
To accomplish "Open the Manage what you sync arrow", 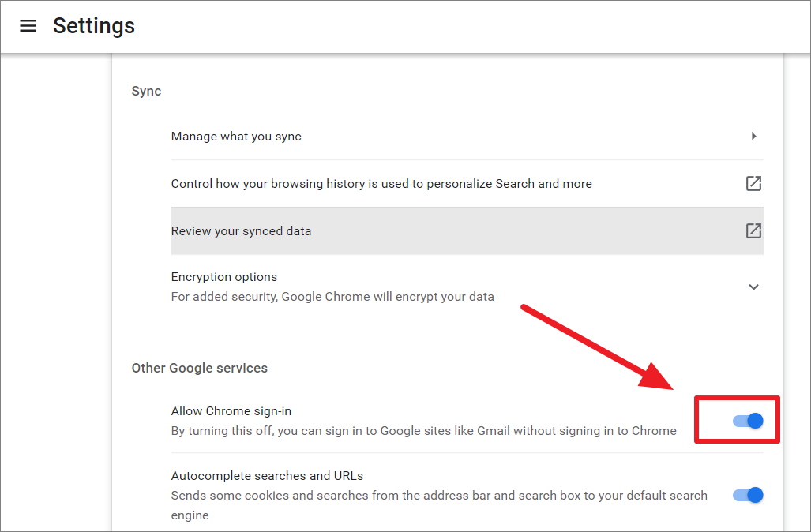I will (753, 136).
